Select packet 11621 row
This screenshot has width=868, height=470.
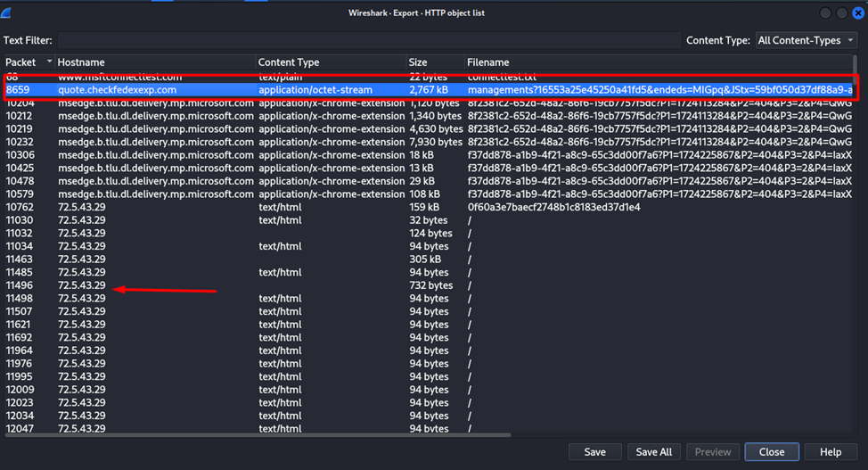[429, 325]
